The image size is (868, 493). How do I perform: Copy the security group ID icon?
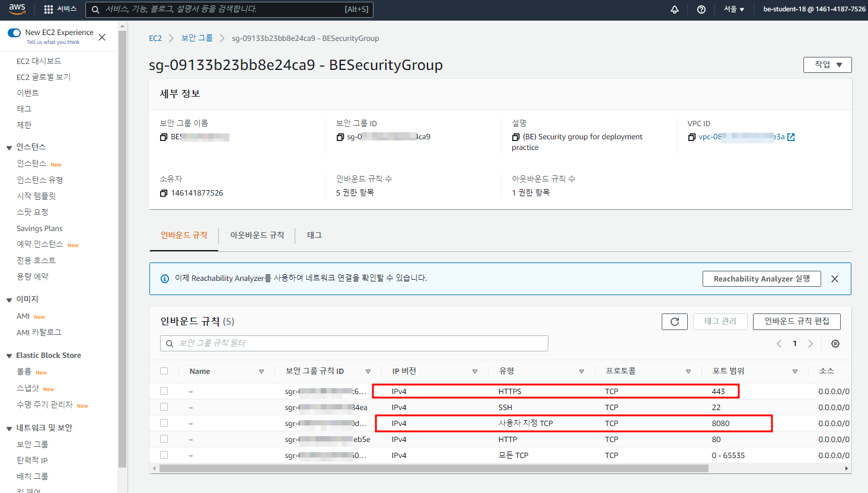[340, 137]
